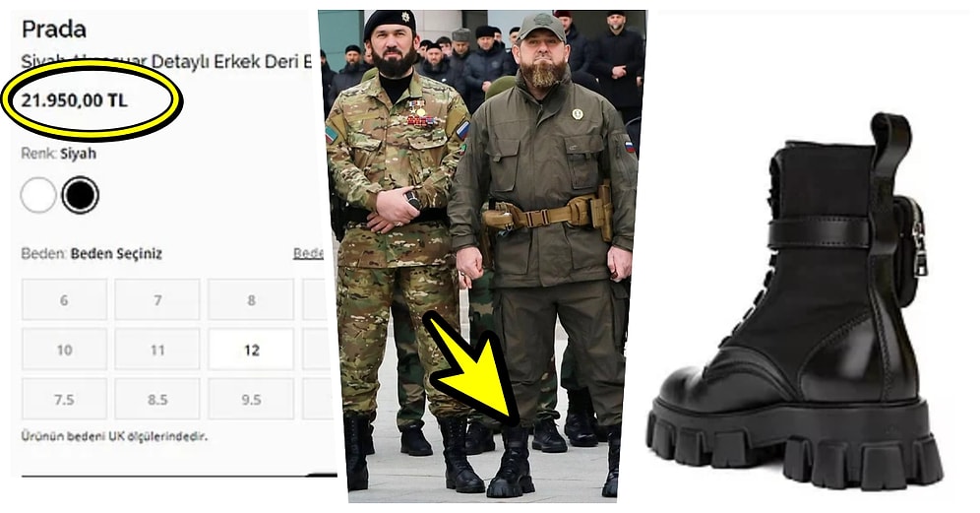The width and height of the screenshot is (980, 513).
Task: Choose shoe size 9.5
Action: point(251,399)
